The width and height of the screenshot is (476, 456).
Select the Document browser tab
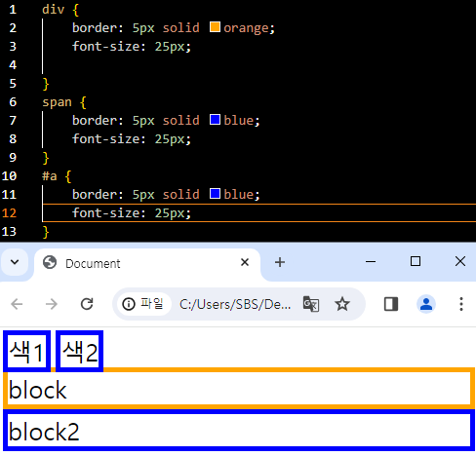click(147, 263)
